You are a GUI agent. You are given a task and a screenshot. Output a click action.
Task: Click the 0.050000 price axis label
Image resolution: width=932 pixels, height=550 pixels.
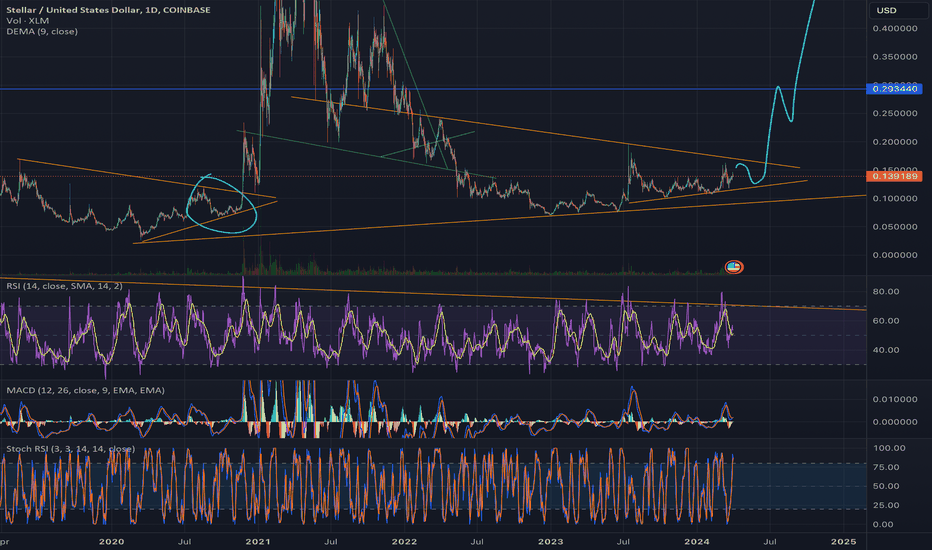click(895, 227)
